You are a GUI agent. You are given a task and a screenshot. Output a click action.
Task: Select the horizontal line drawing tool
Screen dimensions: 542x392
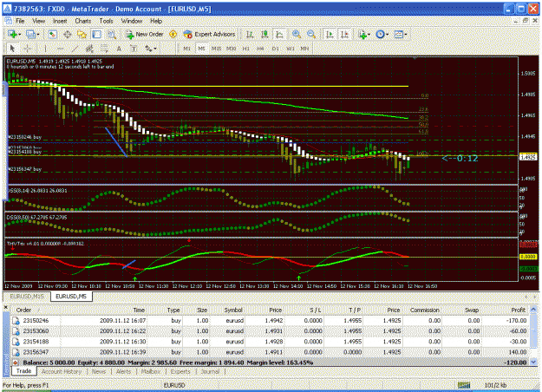tap(60, 49)
